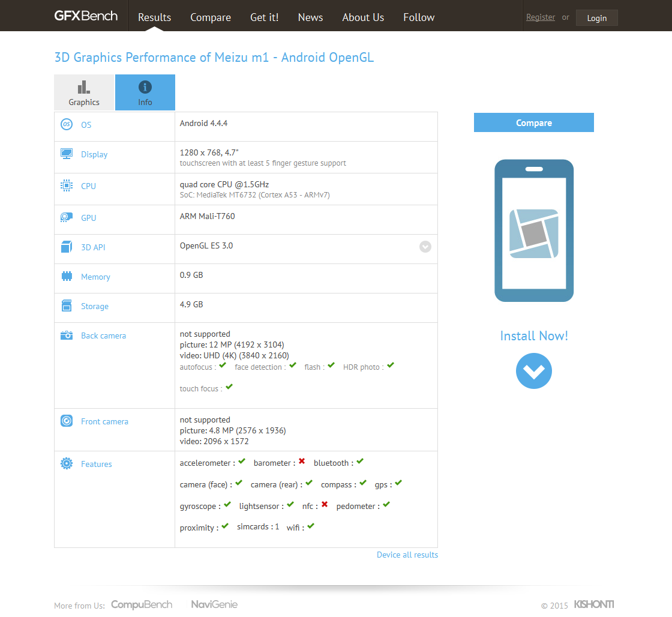
Task: Click the Install Now down-arrow circle
Action: click(534, 371)
